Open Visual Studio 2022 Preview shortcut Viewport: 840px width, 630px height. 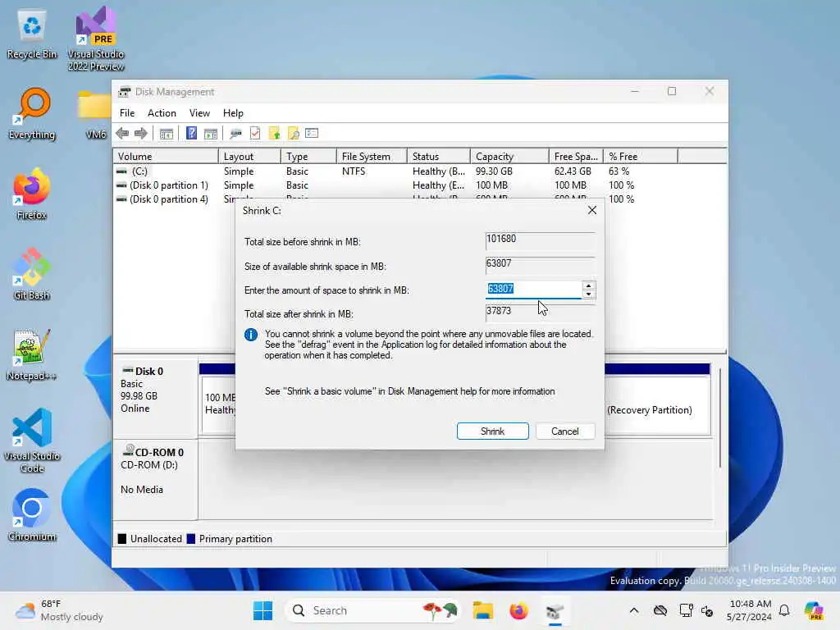96,39
